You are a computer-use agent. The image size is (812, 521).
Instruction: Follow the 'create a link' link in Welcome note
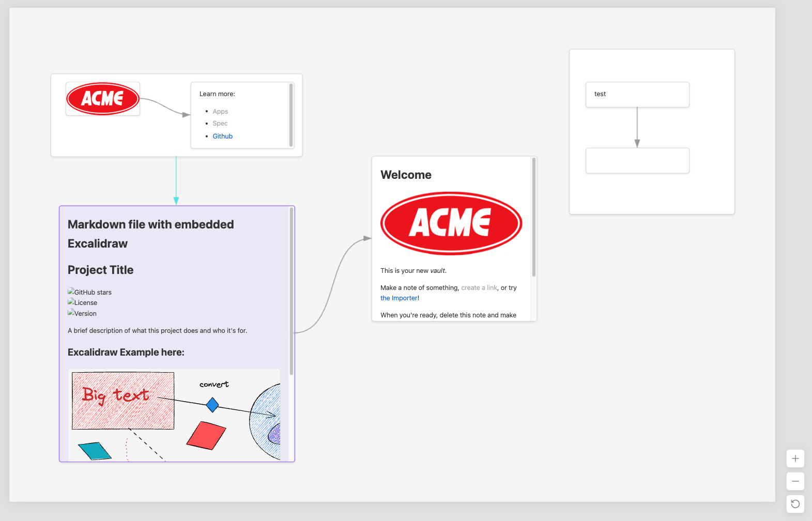click(479, 288)
